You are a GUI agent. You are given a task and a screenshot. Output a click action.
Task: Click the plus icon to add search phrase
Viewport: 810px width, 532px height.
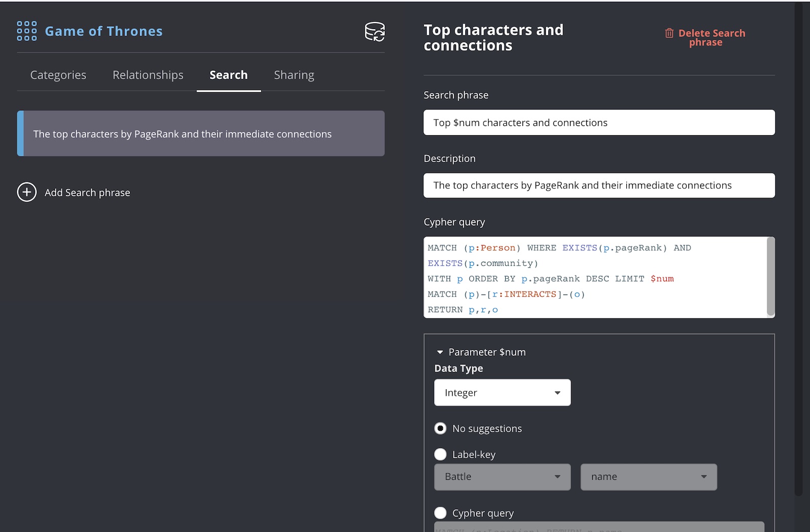click(x=27, y=192)
